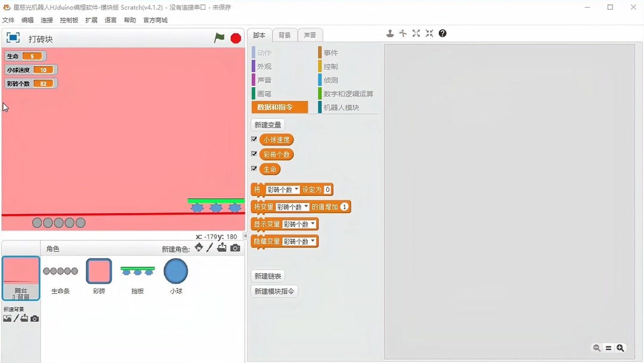Click the 新建变量 button
Screen dimensions: 644x363
[x=267, y=124]
